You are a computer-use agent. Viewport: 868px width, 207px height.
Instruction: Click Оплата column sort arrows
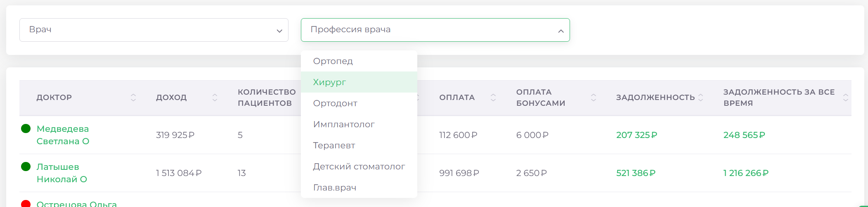[493, 98]
